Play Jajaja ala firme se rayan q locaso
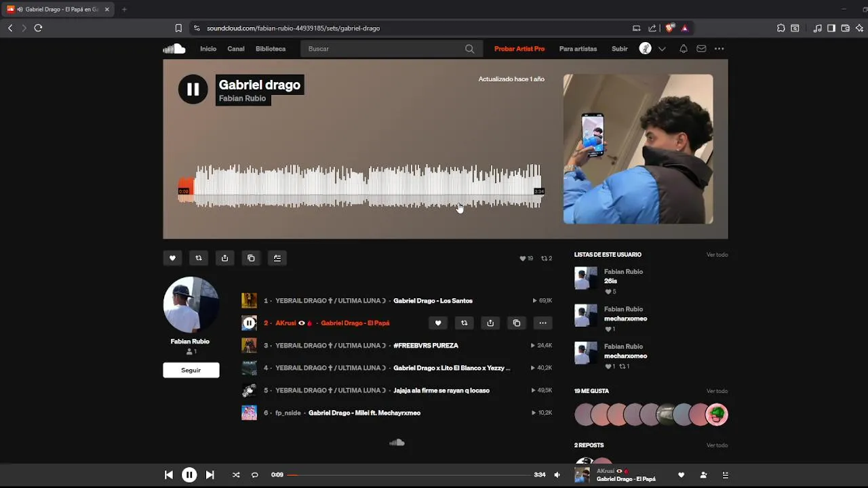Viewport: 868px width, 488px height. pyautogui.click(x=441, y=390)
